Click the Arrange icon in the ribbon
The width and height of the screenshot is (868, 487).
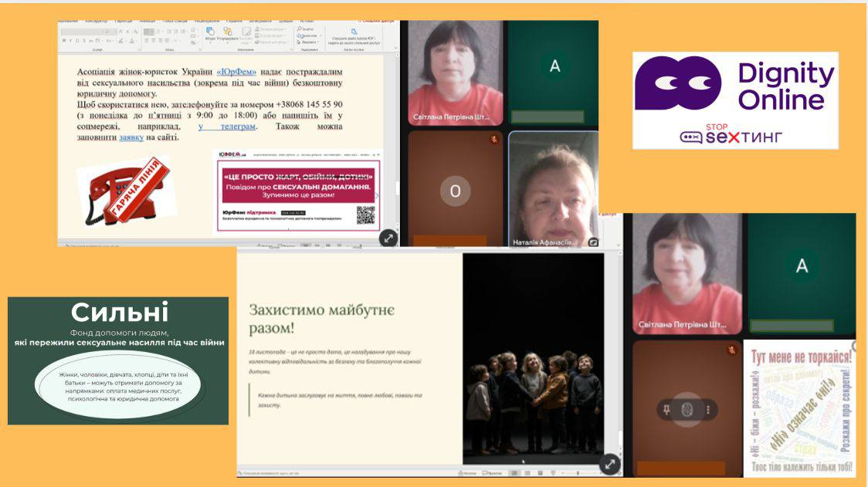click(226, 32)
